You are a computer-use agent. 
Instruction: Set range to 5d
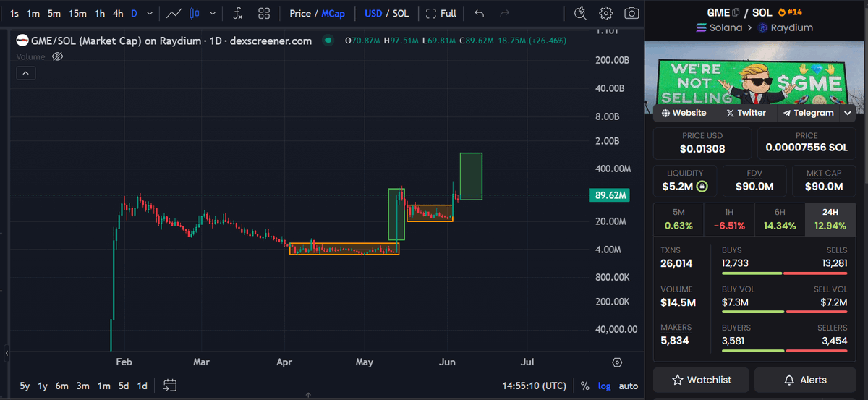coord(124,386)
